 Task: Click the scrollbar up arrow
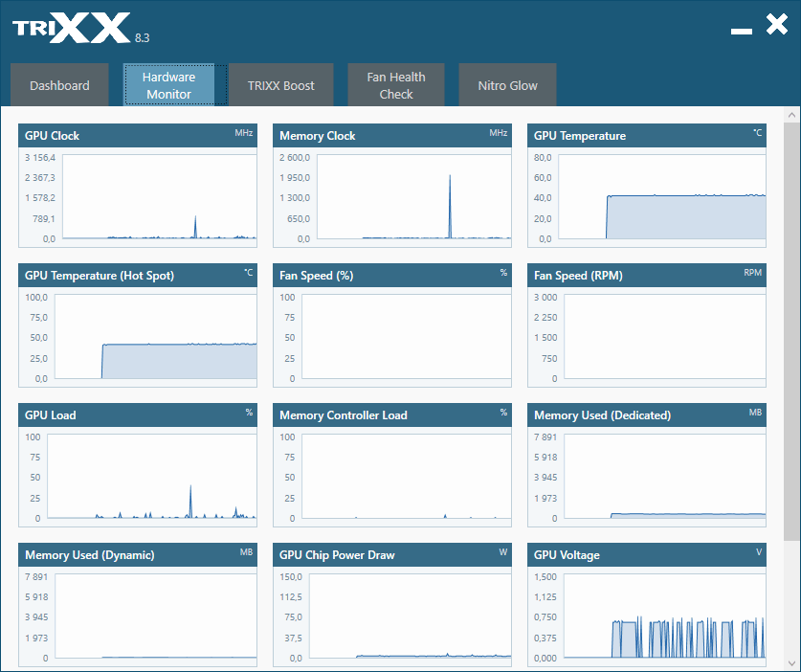click(791, 115)
